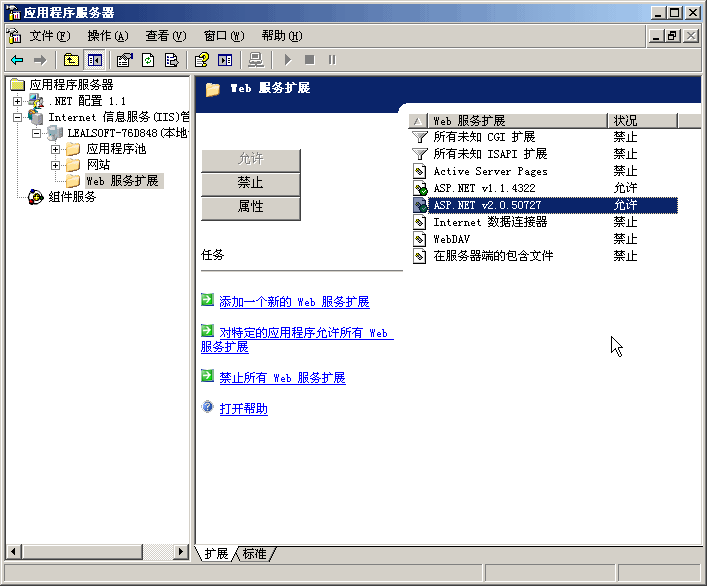
Task: Open the 查看(V) menu
Action: pos(166,36)
